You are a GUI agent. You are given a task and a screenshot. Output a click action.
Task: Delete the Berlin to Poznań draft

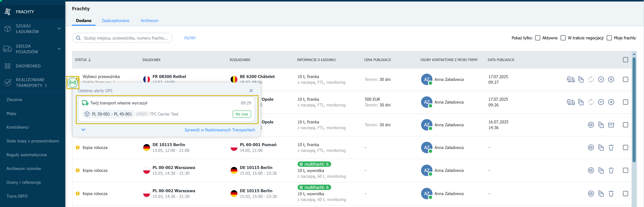coord(611,148)
